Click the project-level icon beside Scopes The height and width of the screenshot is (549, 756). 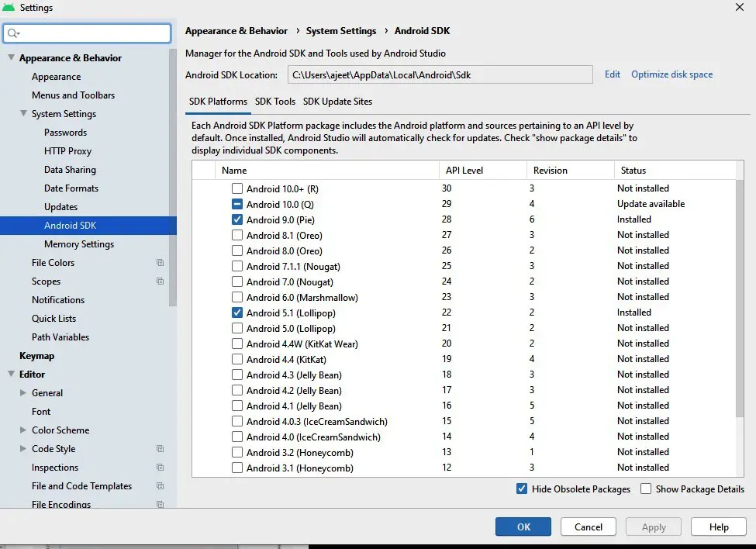160,281
